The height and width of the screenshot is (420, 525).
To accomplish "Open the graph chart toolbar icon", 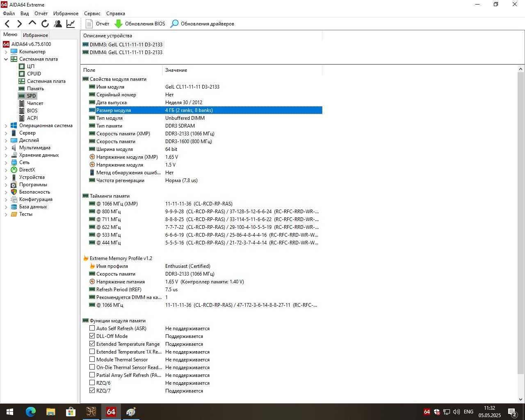I will 71,24.
